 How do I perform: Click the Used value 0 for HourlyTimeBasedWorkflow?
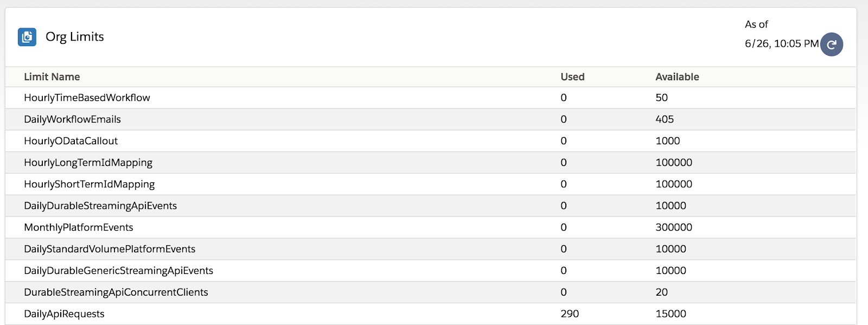pyautogui.click(x=564, y=98)
